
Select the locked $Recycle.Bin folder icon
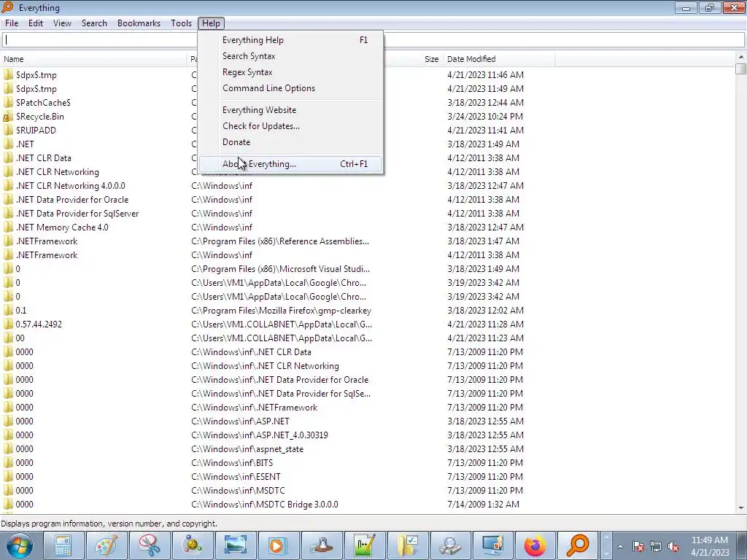coord(8,116)
